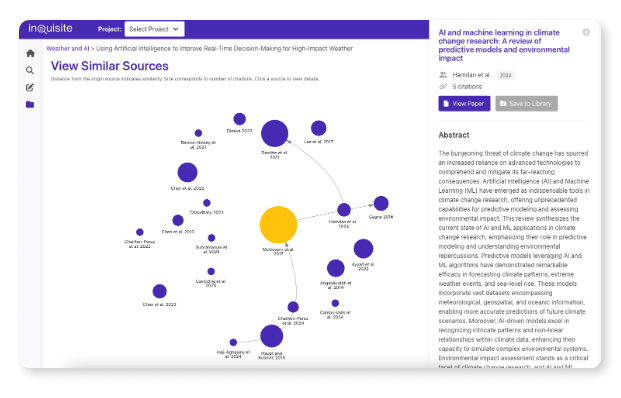The height and width of the screenshot is (398, 621).
Task: Select the Benson-Hickley et al. 2021 node
Action: (x=198, y=133)
